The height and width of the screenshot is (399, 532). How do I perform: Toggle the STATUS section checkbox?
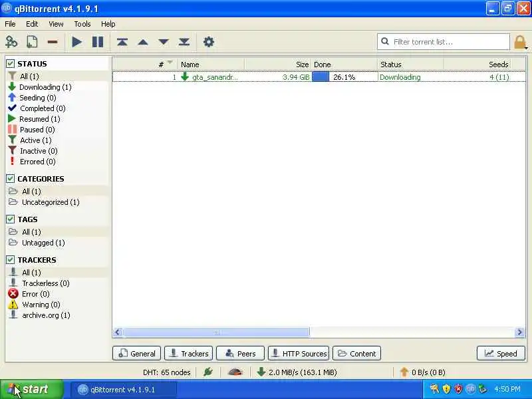coord(10,64)
